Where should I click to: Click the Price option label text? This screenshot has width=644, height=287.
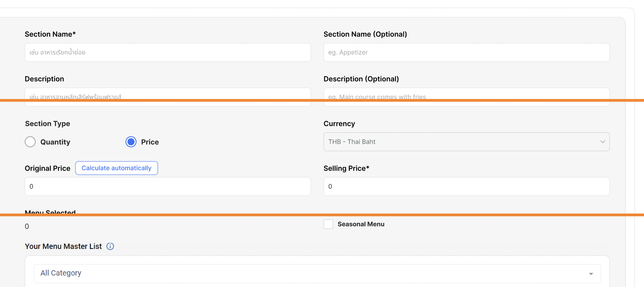[150, 142]
